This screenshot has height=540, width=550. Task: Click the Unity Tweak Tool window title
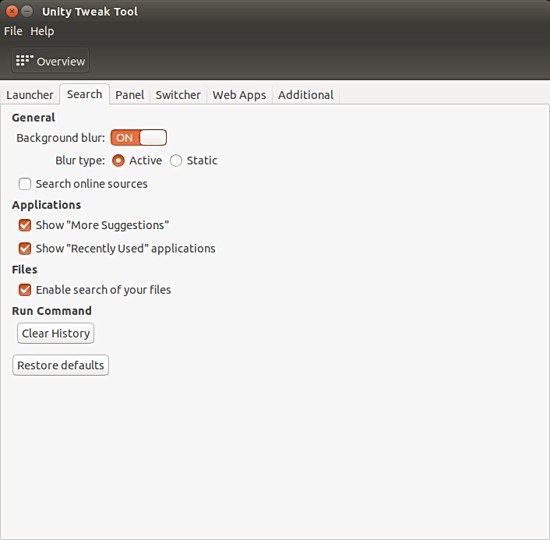(90, 12)
